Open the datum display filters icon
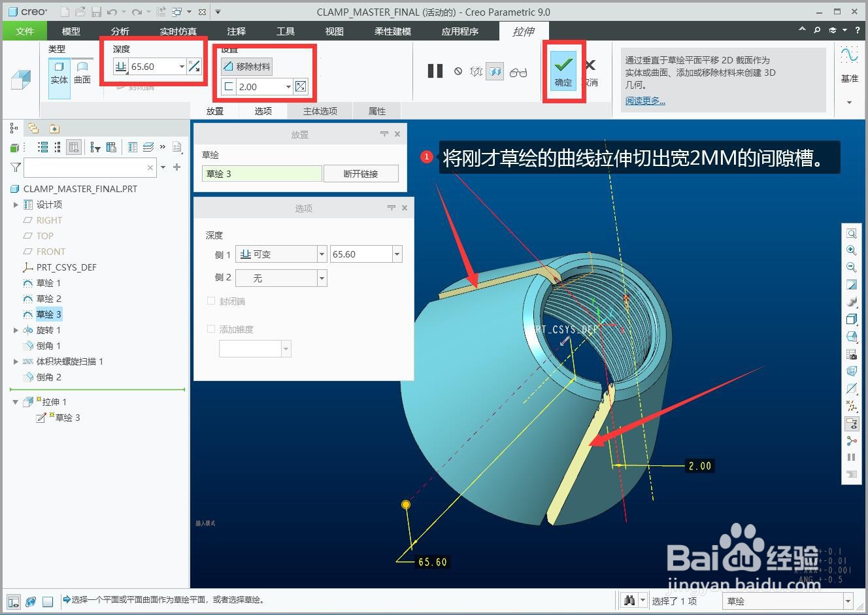The height and width of the screenshot is (615, 868). point(852,406)
